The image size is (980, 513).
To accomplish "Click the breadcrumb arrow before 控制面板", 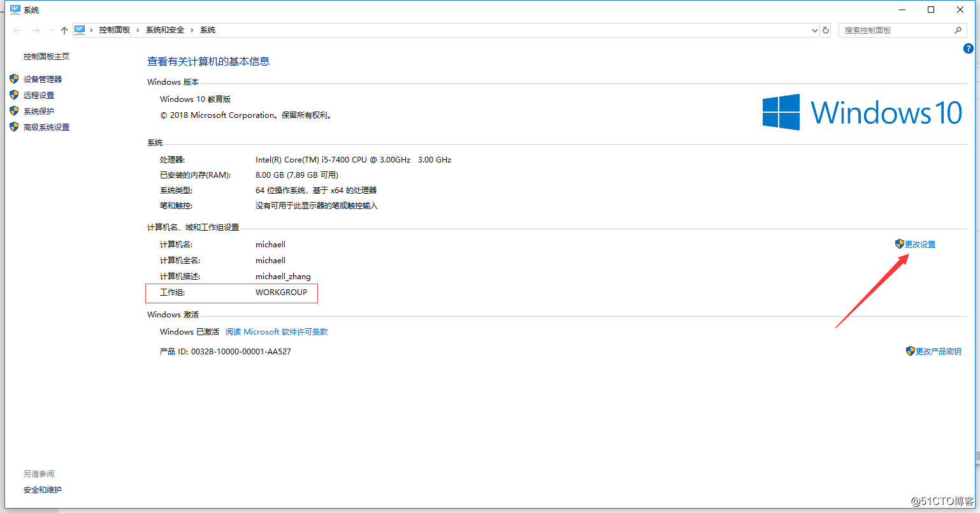I will coord(92,30).
